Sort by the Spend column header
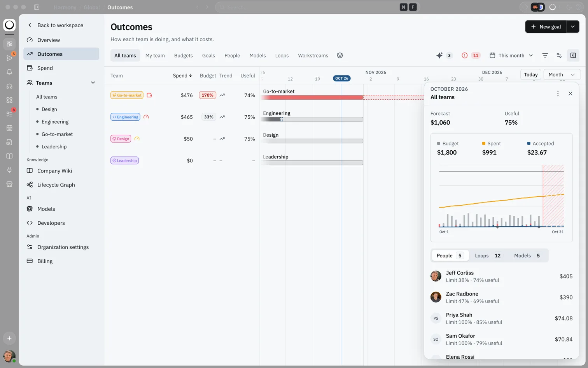The image size is (588, 368). pyautogui.click(x=182, y=76)
